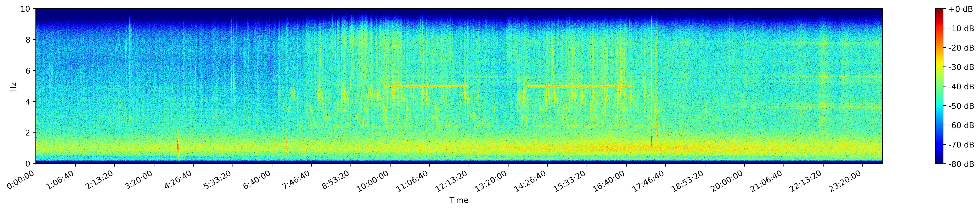
Task: Click the dark blue bottom of colorbar
Action: 940,161
